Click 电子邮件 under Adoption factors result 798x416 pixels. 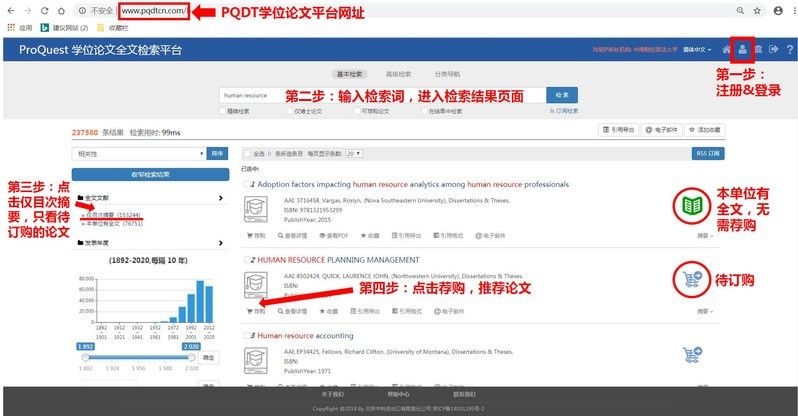pos(490,236)
